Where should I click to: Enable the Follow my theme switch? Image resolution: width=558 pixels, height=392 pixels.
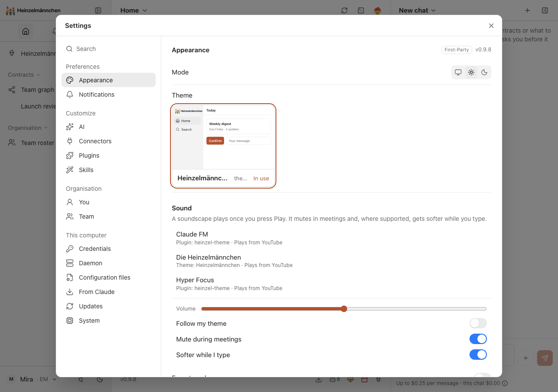coord(478,323)
